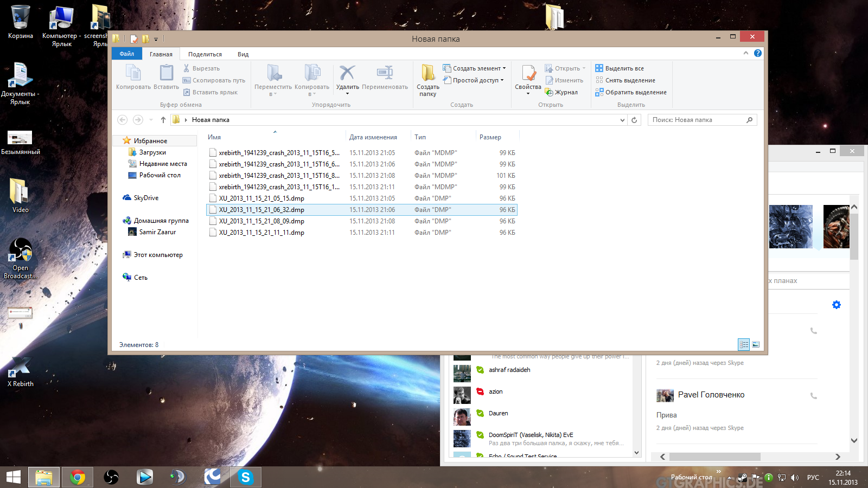Refresh the folder with the address bar button
The image size is (868, 488).
634,120
